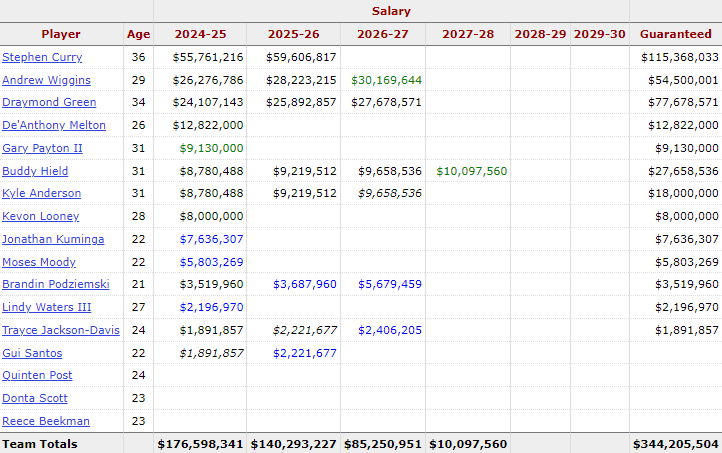The width and height of the screenshot is (722, 453).
Task: Open De'Anthony Melton link
Action: [54, 125]
